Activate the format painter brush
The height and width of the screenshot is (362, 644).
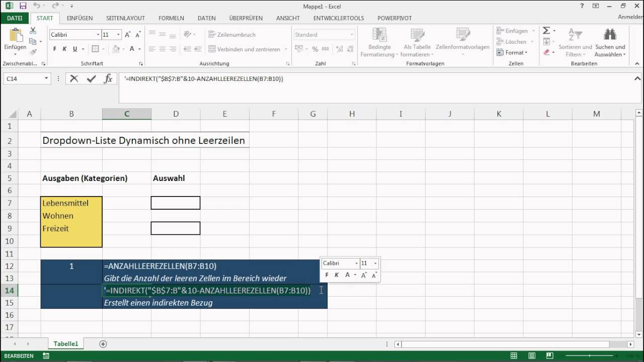click(x=33, y=51)
